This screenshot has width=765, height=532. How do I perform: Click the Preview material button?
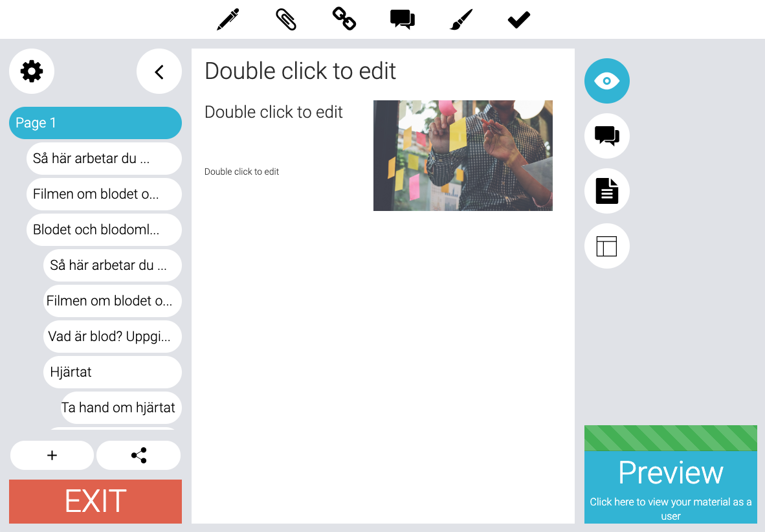click(671, 474)
